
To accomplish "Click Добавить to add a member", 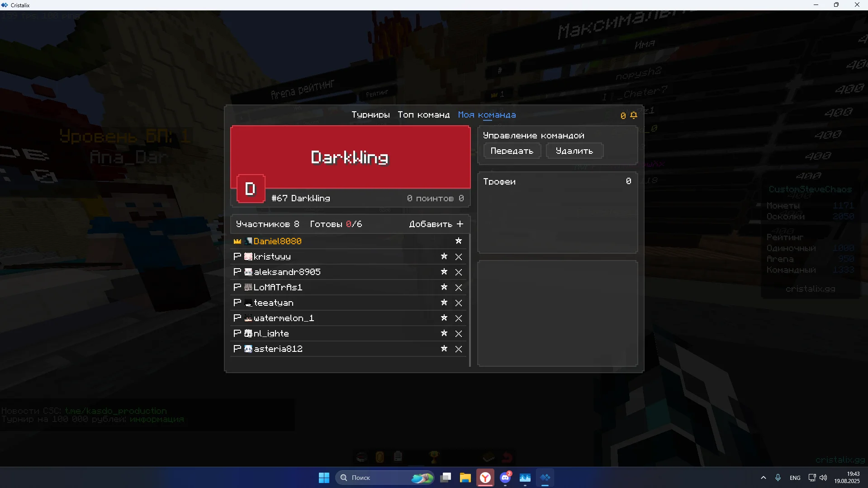I will [436, 224].
